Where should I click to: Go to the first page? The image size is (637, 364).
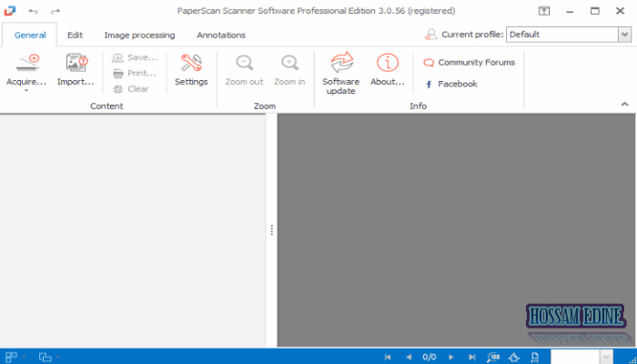point(388,358)
